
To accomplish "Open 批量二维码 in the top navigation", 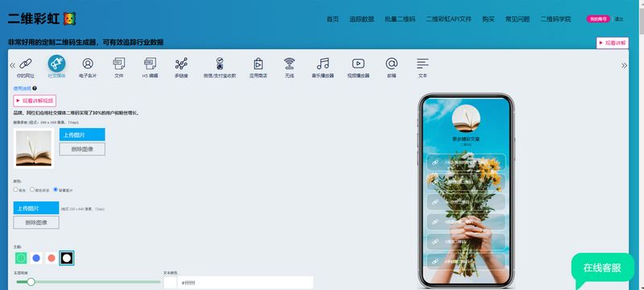I will click(x=400, y=19).
